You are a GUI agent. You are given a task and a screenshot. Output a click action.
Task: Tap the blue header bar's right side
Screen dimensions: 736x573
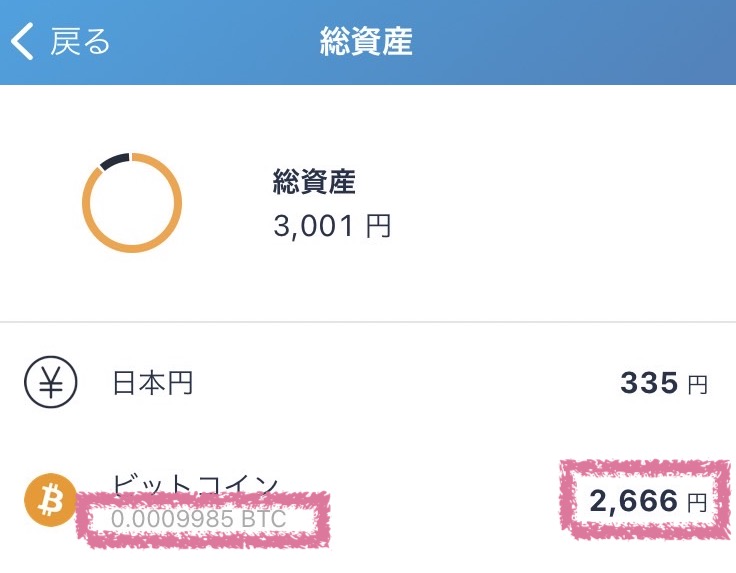(x=610, y=42)
